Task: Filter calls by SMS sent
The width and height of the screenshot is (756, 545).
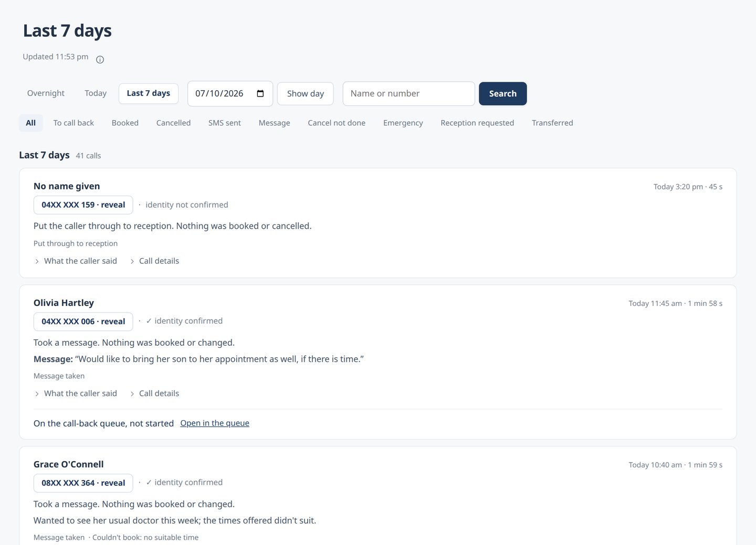Action: click(x=225, y=123)
